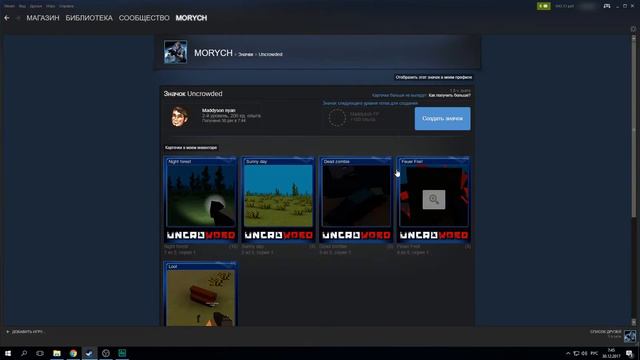The width and height of the screenshot is (640, 360).
Task: Open Windows search from taskbar
Action: [x=24, y=353]
